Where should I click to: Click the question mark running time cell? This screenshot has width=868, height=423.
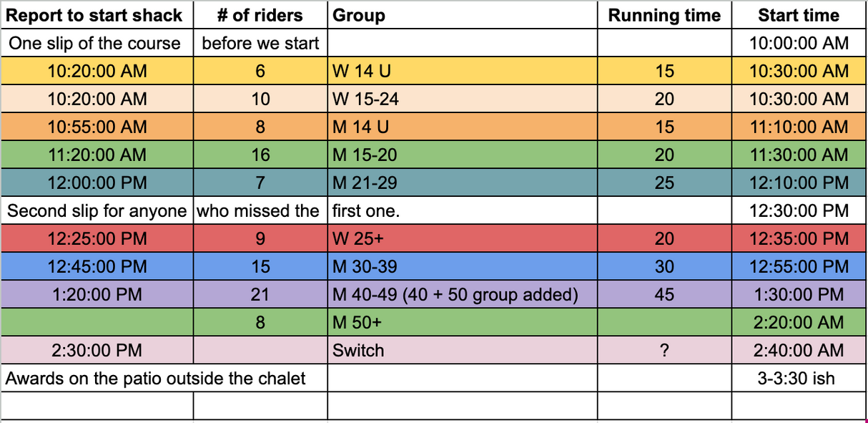coord(664,350)
